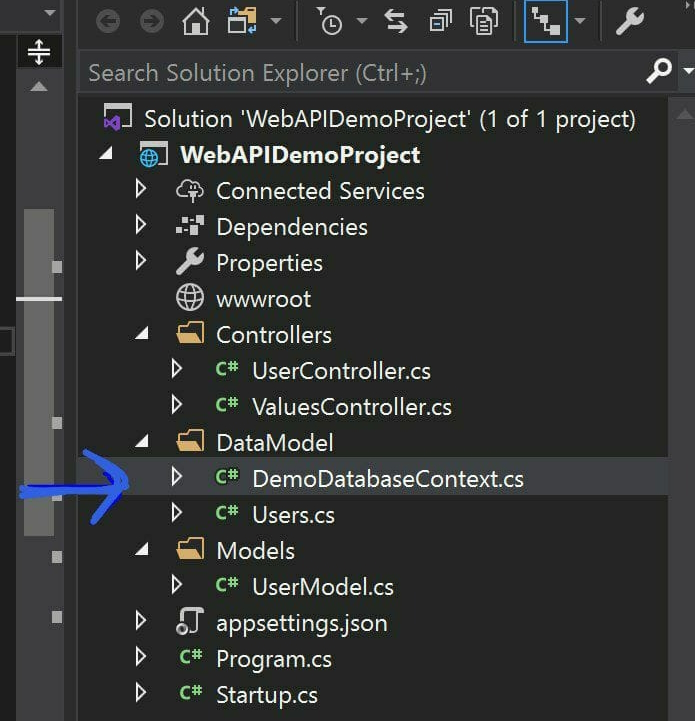Click the Search Solution Explorer input field
The height and width of the screenshot is (721, 695).
pyautogui.click(x=361, y=73)
